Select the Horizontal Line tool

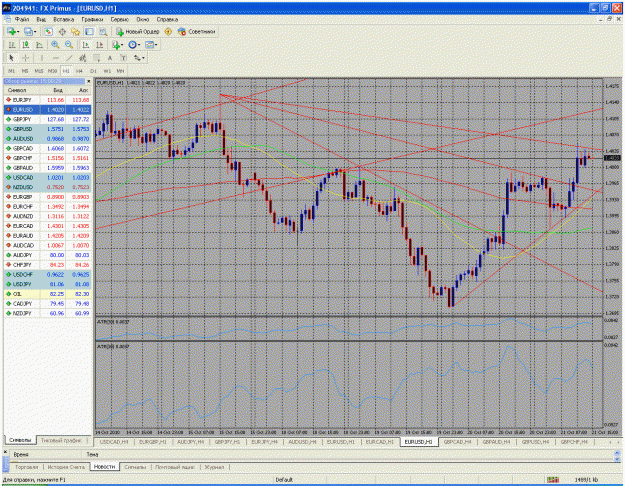coord(55,58)
